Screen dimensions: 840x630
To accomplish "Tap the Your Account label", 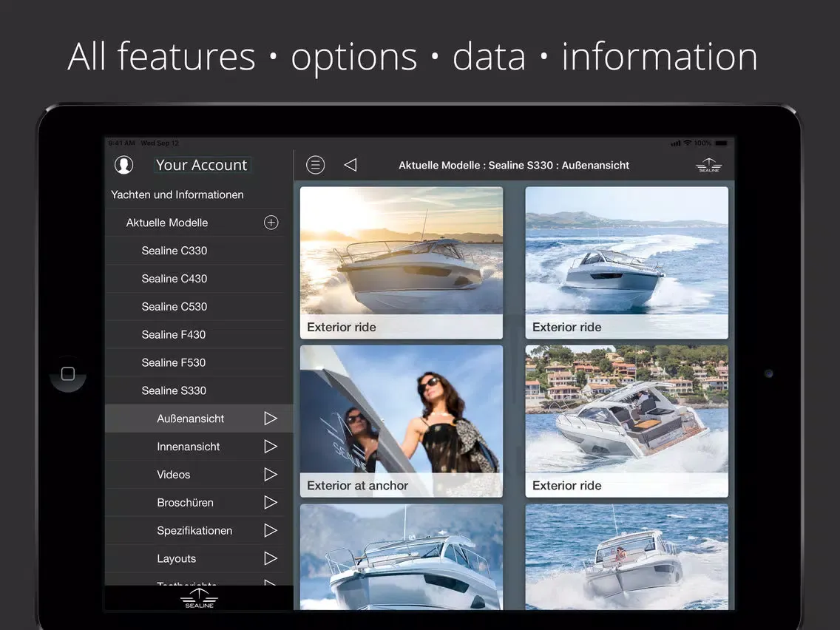I will click(201, 165).
